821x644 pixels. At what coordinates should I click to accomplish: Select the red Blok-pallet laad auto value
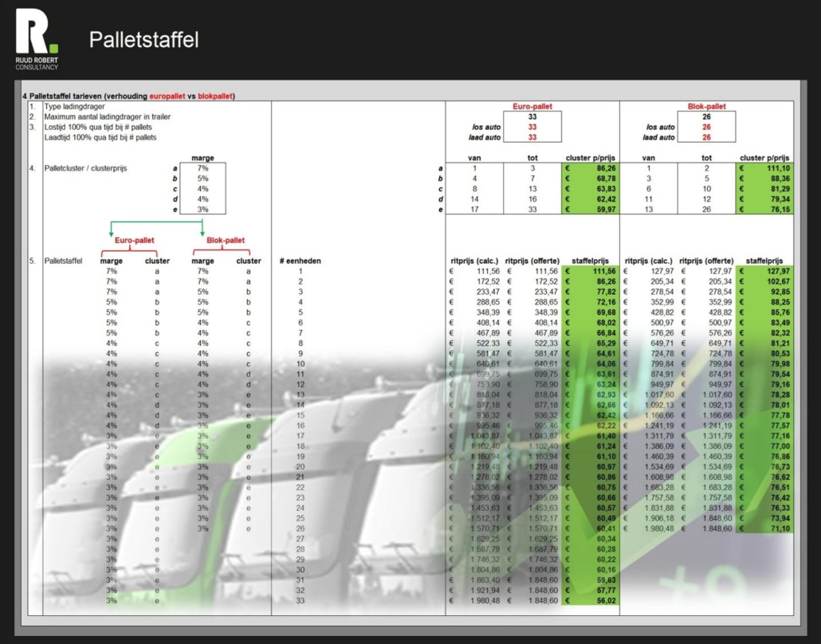point(706,137)
